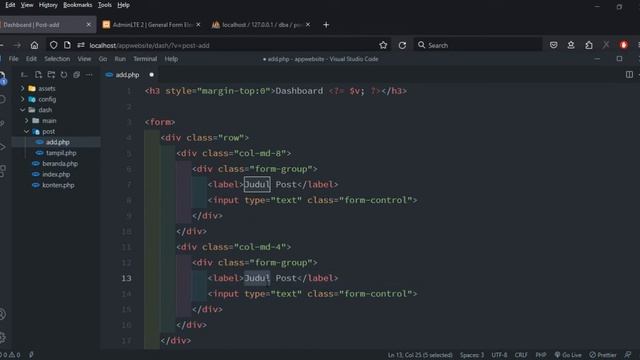The height and width of the screenshot is (360, 640).
Task: Open VS Code Go menu
Action: tap(102, 59)
